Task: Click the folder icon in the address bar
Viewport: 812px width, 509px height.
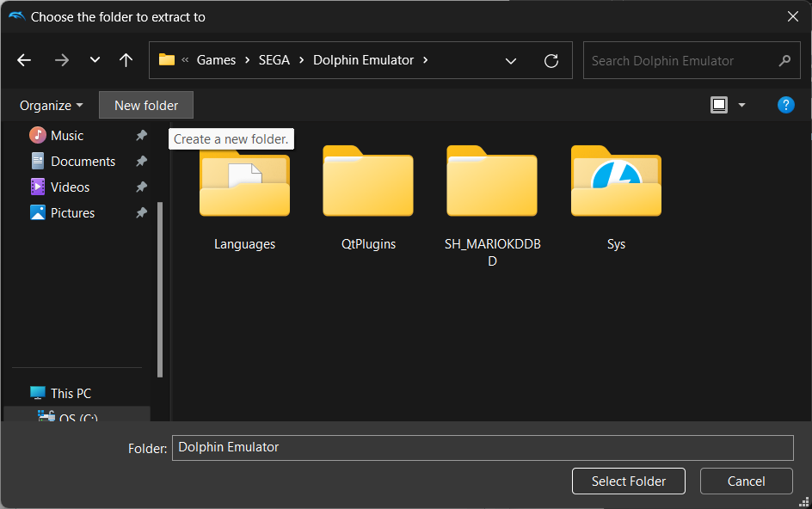Action: tap(166, 60)
